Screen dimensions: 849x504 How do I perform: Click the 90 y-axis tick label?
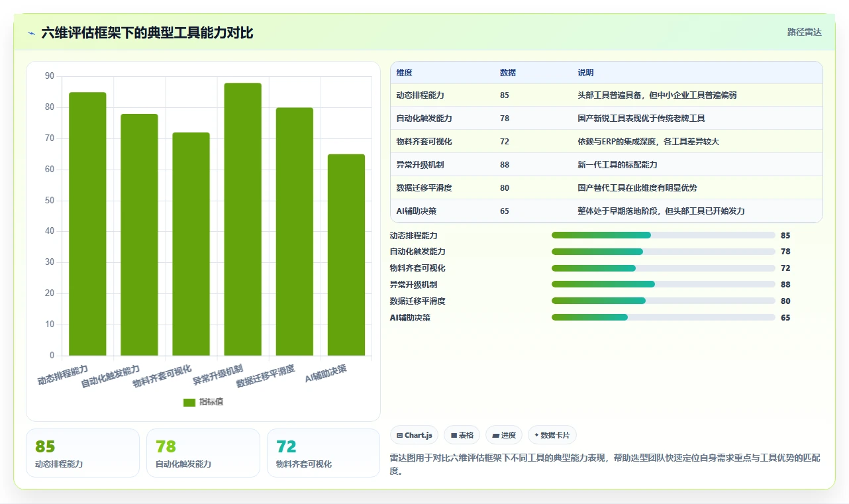50,76
